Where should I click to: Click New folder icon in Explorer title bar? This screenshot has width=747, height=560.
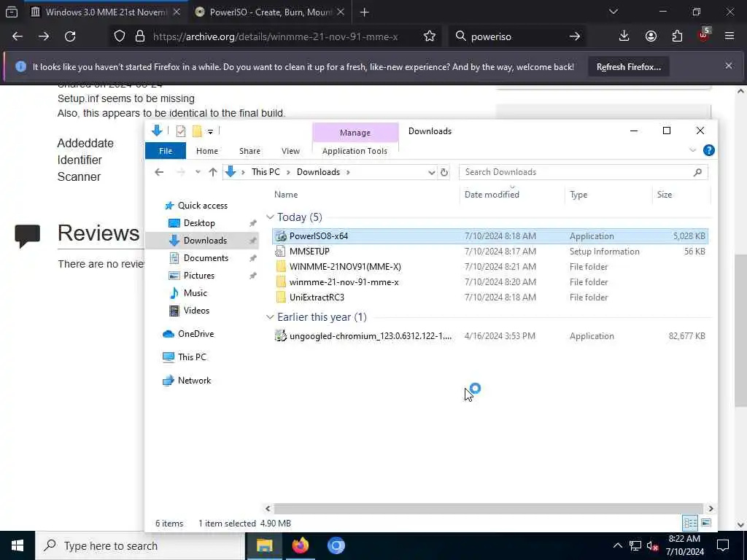click(x=197, y=131)
